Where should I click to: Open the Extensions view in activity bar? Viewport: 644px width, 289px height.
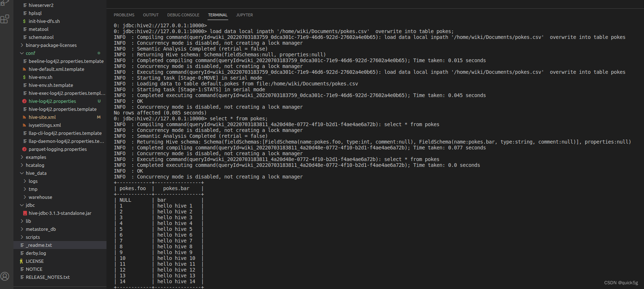pyautogui.click(x=5, y=19)
